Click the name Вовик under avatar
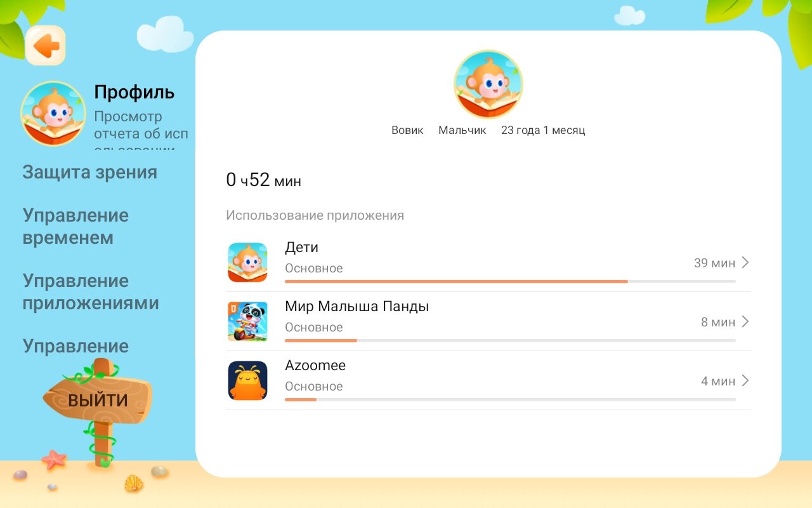The width and height of the screenshot is (812, 508). tap(407, 130)
